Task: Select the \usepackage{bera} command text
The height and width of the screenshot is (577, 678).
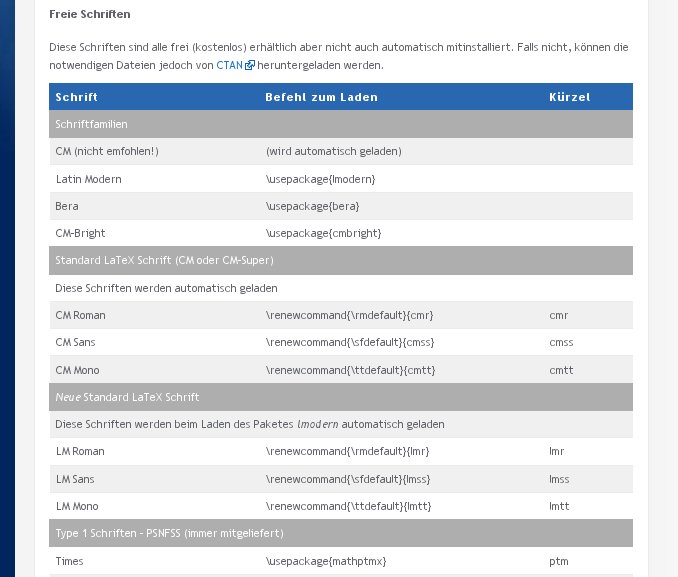Action: pos(312,206)
